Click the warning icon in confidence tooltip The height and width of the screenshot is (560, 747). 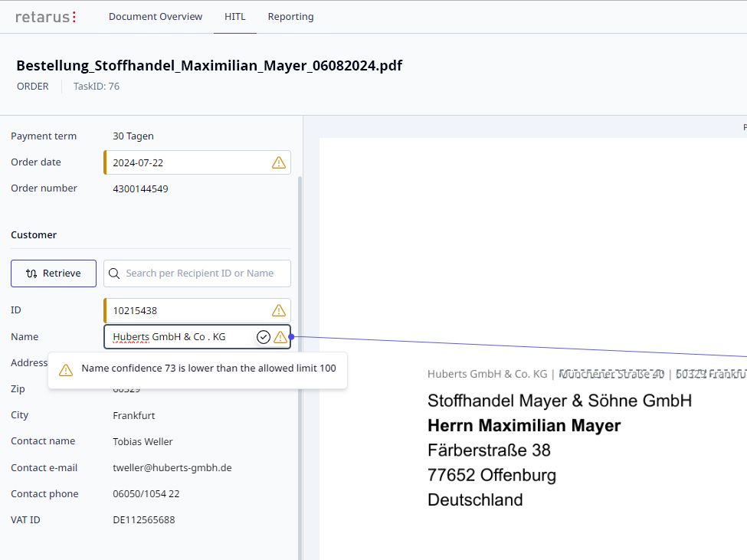coord(66,369)
